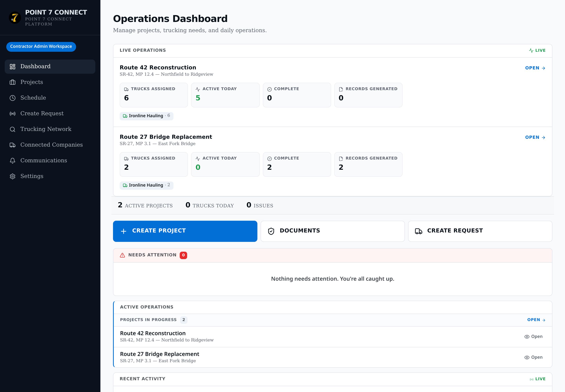Click the Needs Attention warning triangle icon

[122, 255]
